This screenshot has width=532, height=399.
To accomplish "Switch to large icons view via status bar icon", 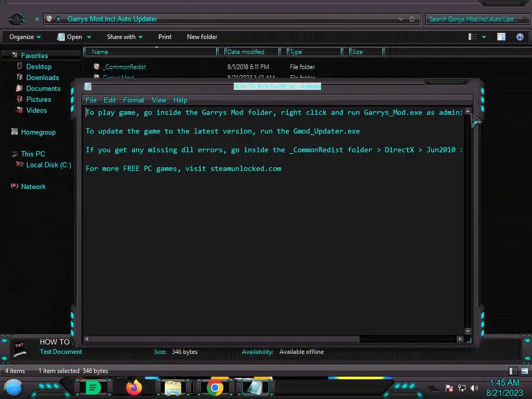I will pos(525,371).
